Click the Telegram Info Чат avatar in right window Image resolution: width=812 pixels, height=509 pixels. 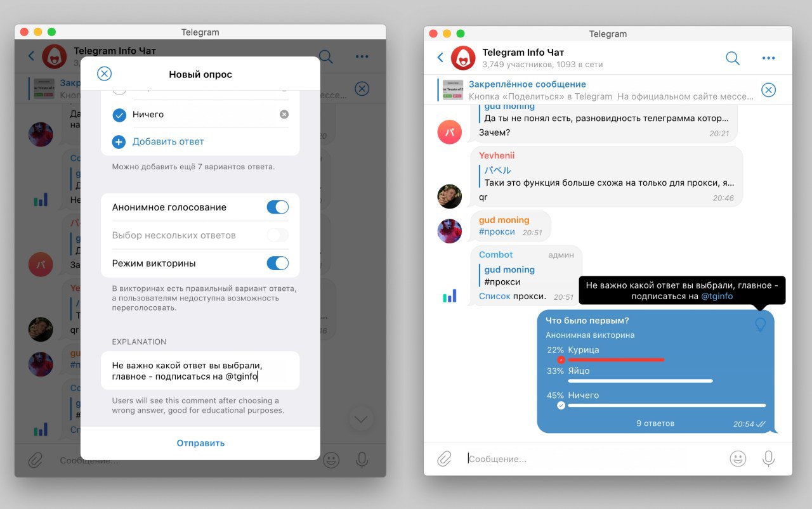[x=463, y=58]
